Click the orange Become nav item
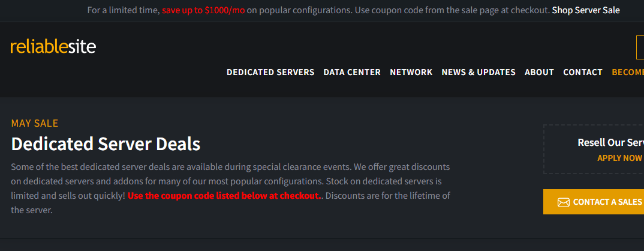 627,72
